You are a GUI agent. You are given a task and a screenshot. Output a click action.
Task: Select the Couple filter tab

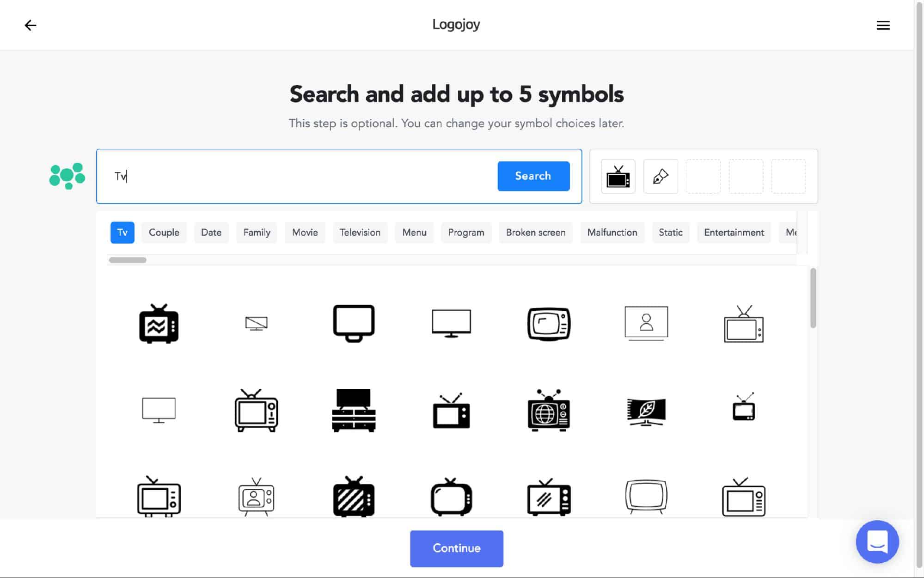point(164,232)
